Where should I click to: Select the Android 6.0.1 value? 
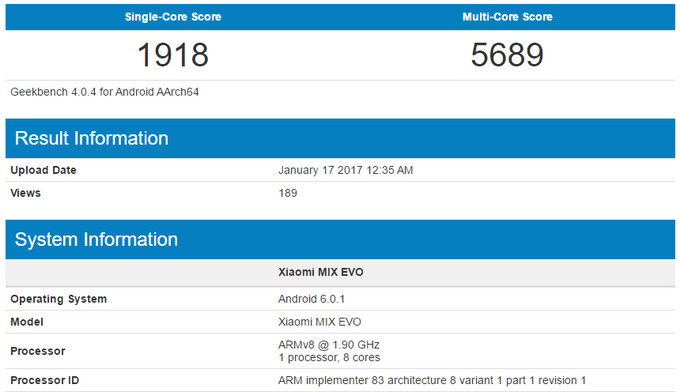(x=311, y=299)
